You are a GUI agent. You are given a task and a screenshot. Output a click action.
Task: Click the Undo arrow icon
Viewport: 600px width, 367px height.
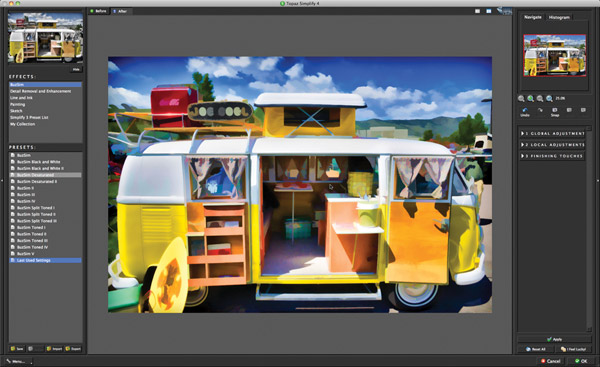(525, 110)
